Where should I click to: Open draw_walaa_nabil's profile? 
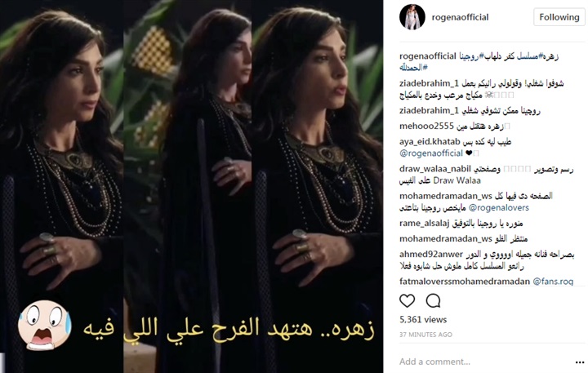tap(435, 169)
